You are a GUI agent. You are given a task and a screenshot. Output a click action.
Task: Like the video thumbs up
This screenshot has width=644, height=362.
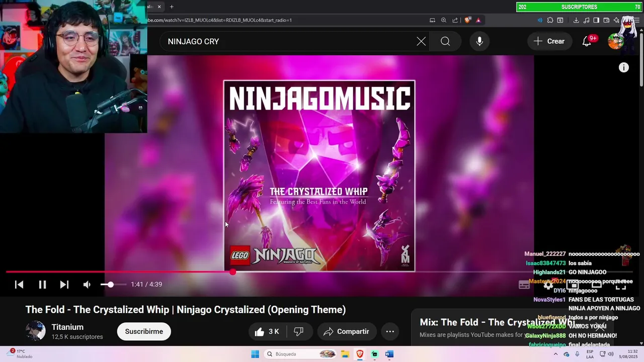(267, 331)
